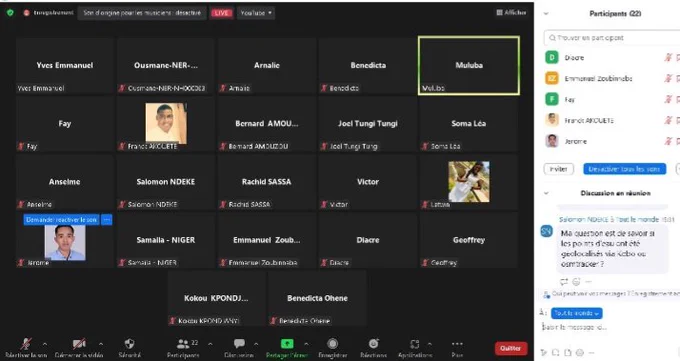
Task: Select Franck AKOUETE's video tile photo
Action: click(x=166, y=123)
